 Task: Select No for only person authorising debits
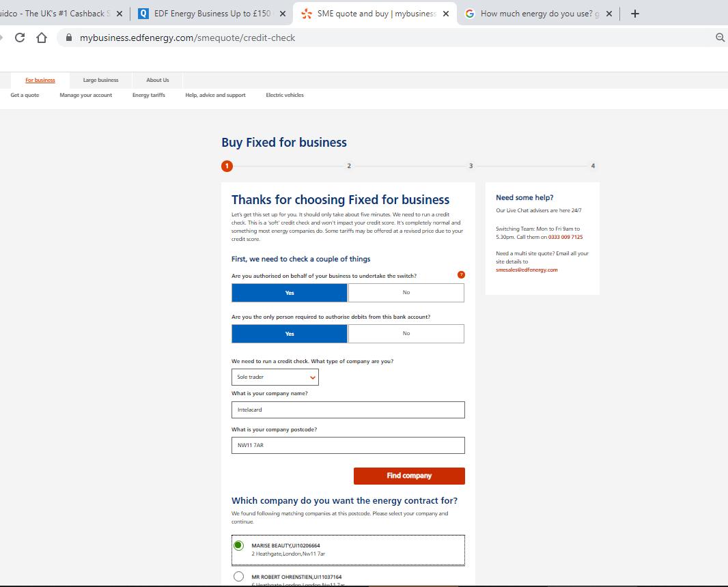click(406, 334)
